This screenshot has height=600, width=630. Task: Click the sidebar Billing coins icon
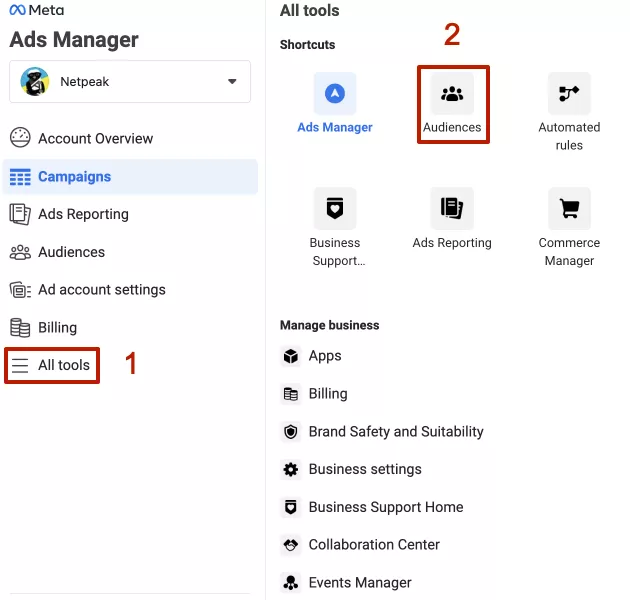20,328
